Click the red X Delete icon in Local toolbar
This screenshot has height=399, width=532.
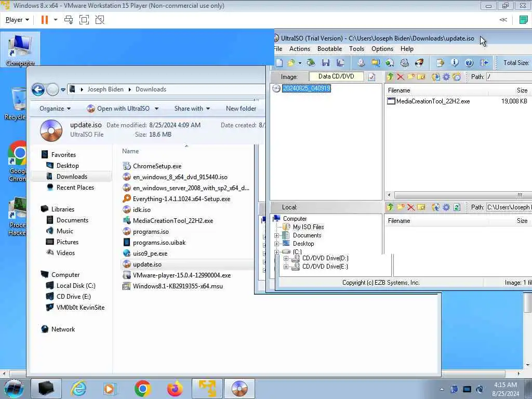pos(411,207)
